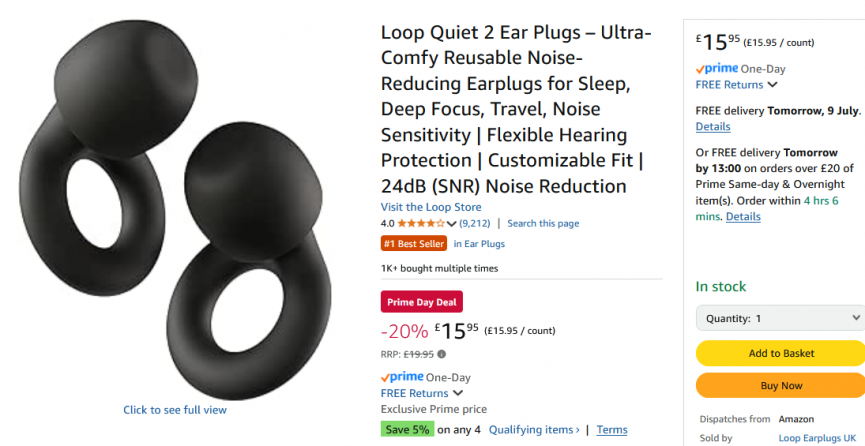
Task: Open the Quantity dropdown
Action: [x=780, y=318]
